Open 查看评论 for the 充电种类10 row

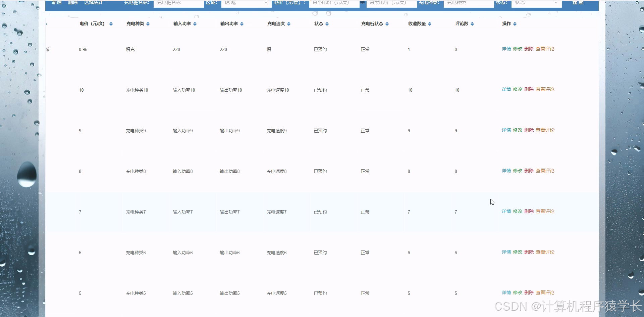[x=545, y=89]
